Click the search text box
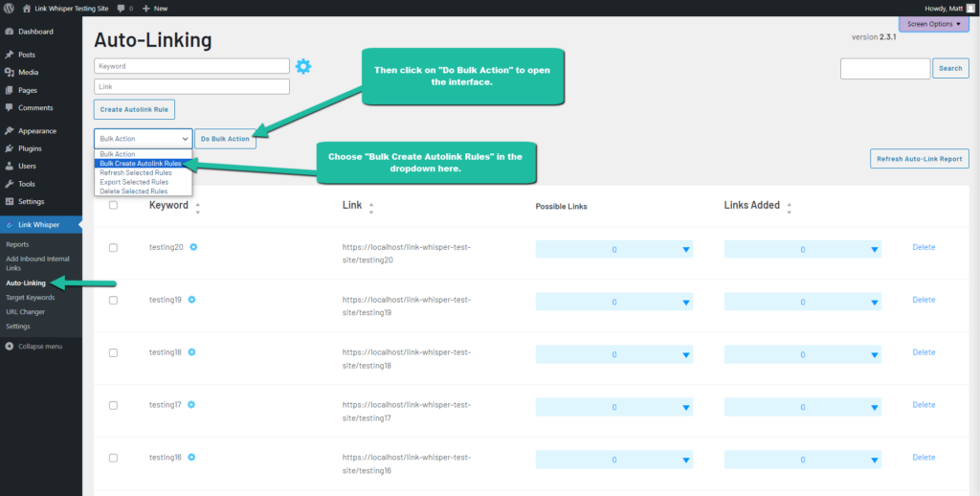Screen dimensions: 980x496 pyautogui.click(x=885, y=69)
